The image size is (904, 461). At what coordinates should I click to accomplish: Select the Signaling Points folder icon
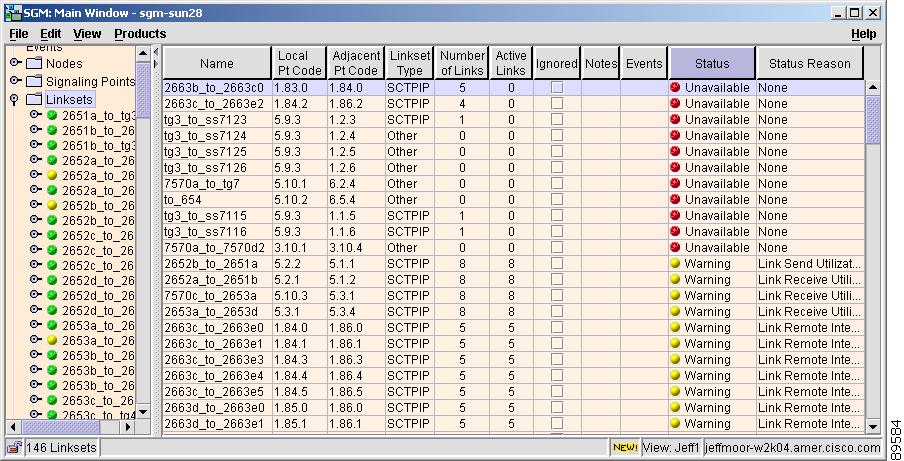click(x=35, y=82)
